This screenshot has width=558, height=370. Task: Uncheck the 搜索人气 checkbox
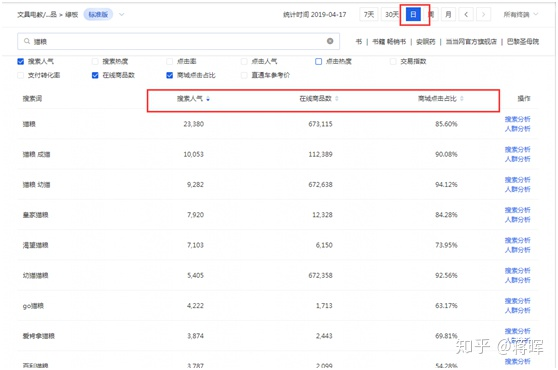click(x=21, y=62)
